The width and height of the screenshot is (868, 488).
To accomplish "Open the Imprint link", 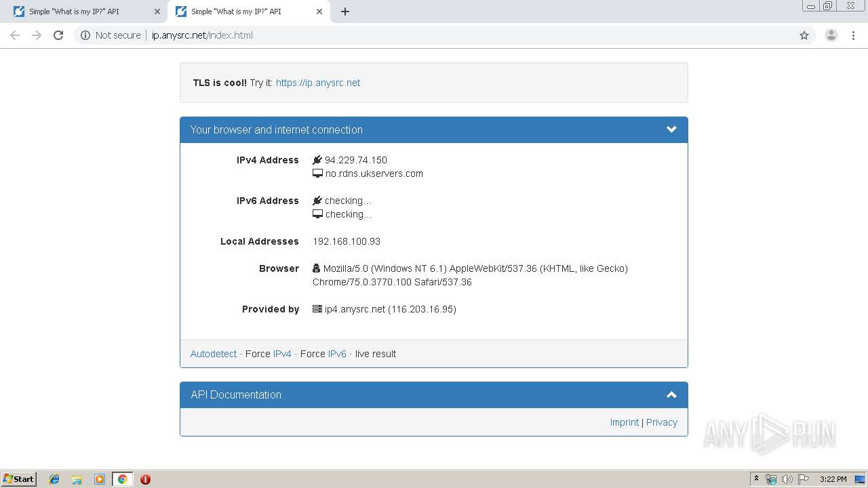I will pyautogui.click(x=624, y=422).
